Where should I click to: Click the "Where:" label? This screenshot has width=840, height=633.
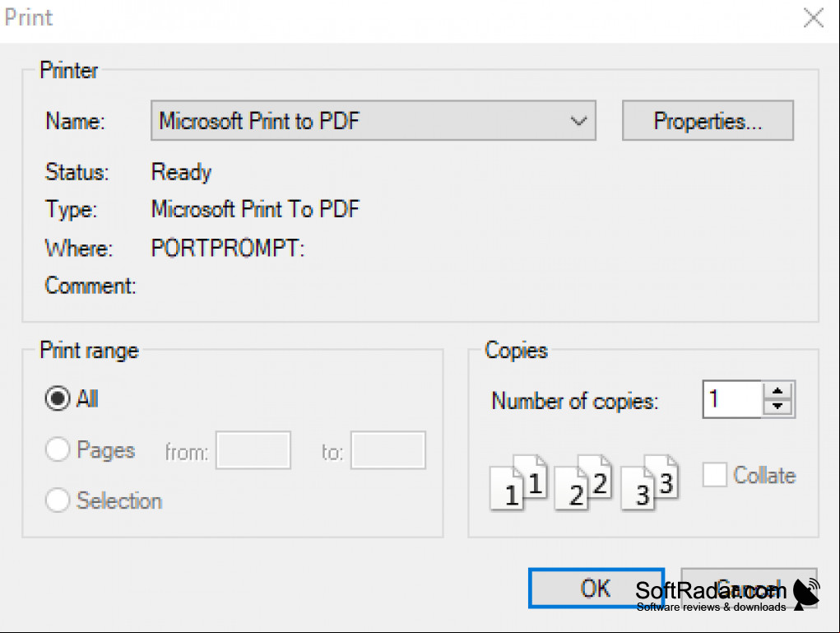79,248
